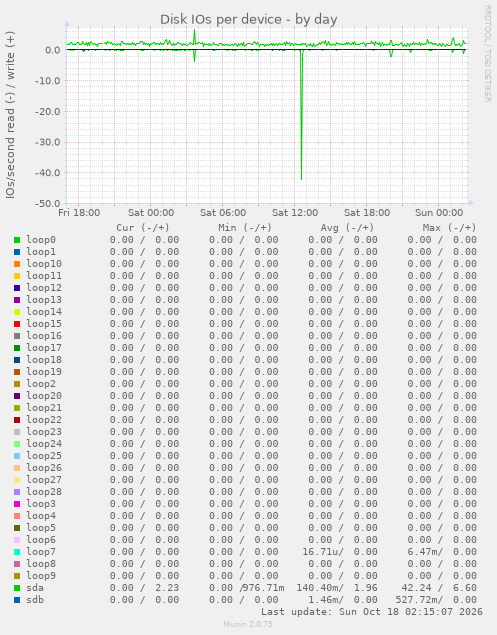Click the '527.72m/' sdb max value

[x=419, y=600]
